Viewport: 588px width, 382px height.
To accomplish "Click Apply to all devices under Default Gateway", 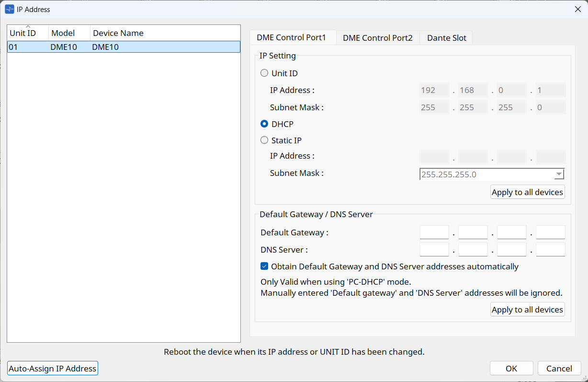I will point(527,310).
